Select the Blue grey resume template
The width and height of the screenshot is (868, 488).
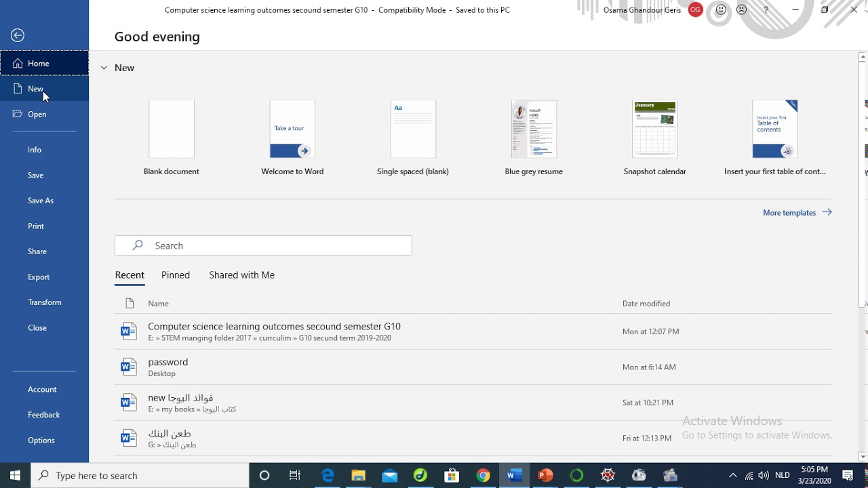click(x=534, y=138)
